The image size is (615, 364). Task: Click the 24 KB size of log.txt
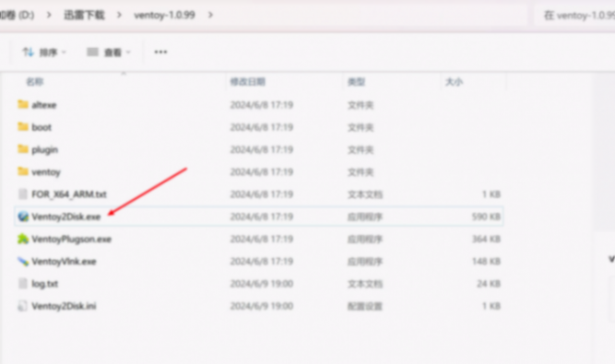[489, 283]
